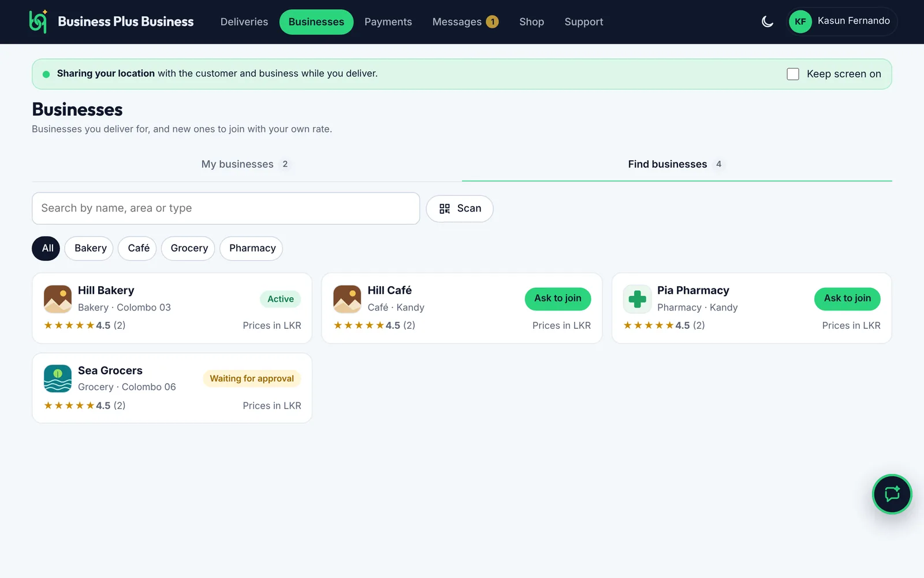
Task: Open the KF user avatar
Action: 800,22
